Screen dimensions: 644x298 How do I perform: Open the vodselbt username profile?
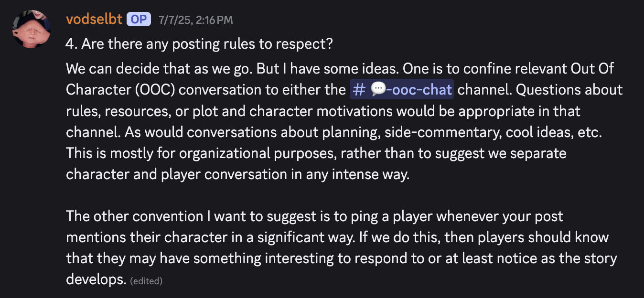94,20
